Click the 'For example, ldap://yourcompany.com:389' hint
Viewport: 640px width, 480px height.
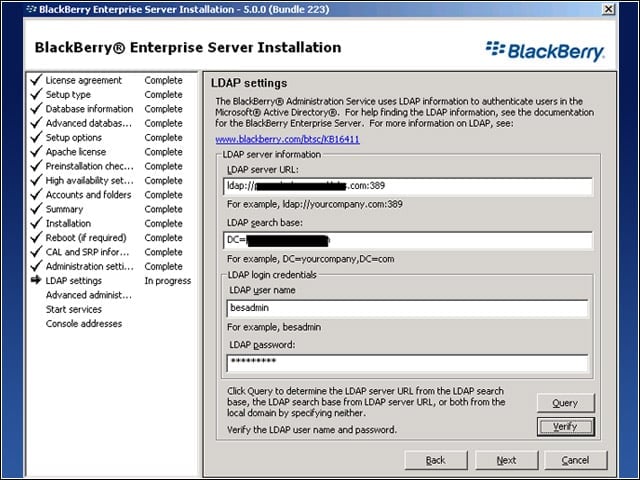point(315,204)
